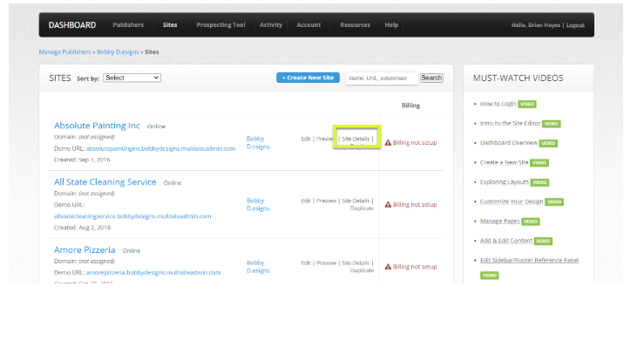Click Duplicate for All State Cleaning Service
The height and width of the screenshot is (341, 644).
(362, 208)
